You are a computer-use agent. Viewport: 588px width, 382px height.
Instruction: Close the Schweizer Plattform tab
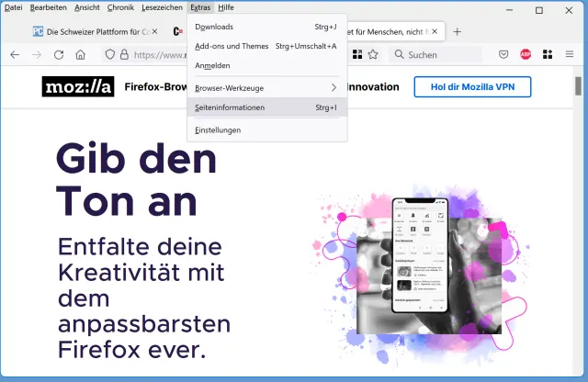(154, 31)
